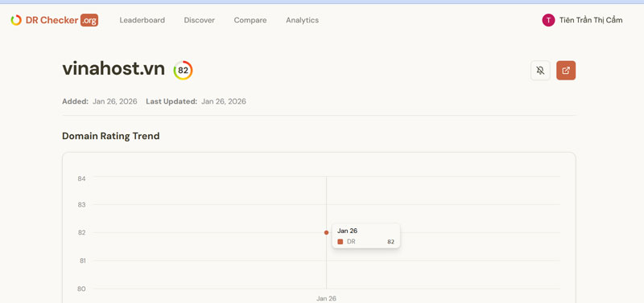Image resolution: width=644 pixels, height=303 pixels.
Task: Click the tooltip date title Jan 26
Action: point(348,231)
